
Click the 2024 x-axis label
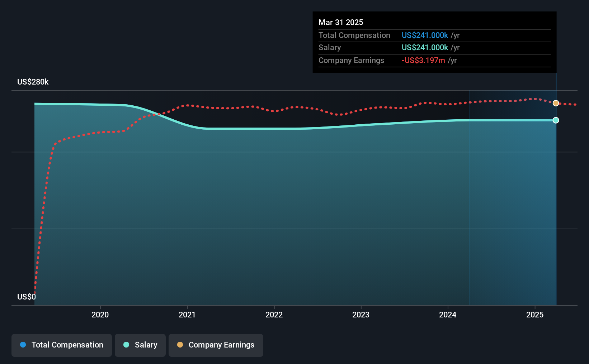448,315
